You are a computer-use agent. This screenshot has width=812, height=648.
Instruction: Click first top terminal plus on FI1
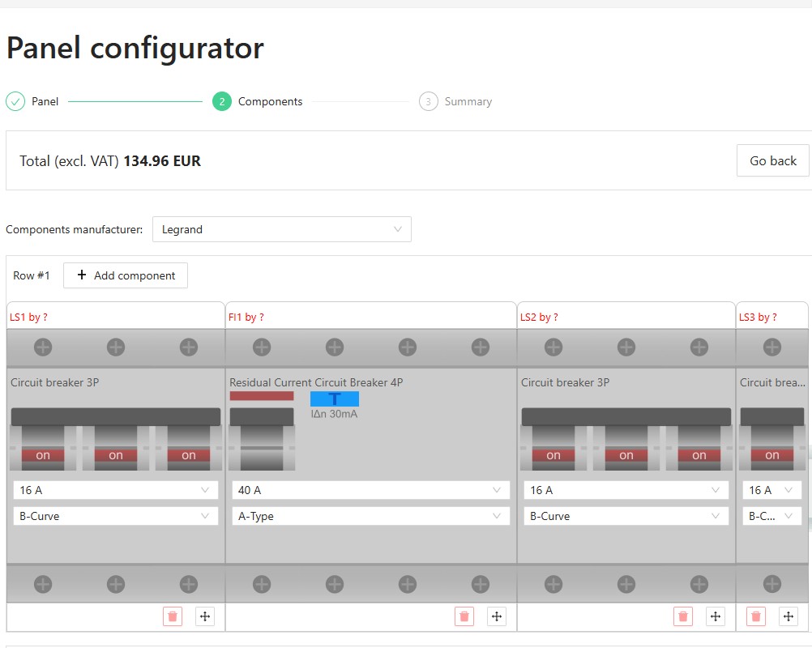(x=262, y=347)
